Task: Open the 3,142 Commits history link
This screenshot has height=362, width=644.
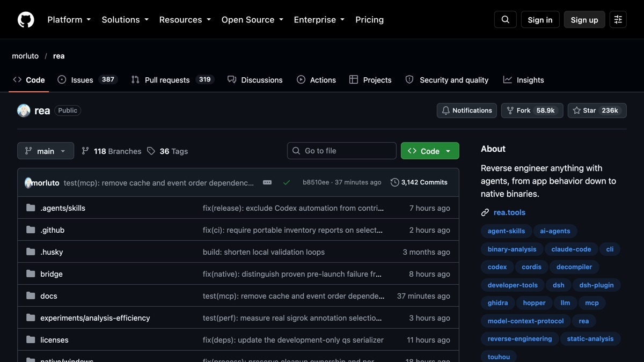Action: pos(419,182)
